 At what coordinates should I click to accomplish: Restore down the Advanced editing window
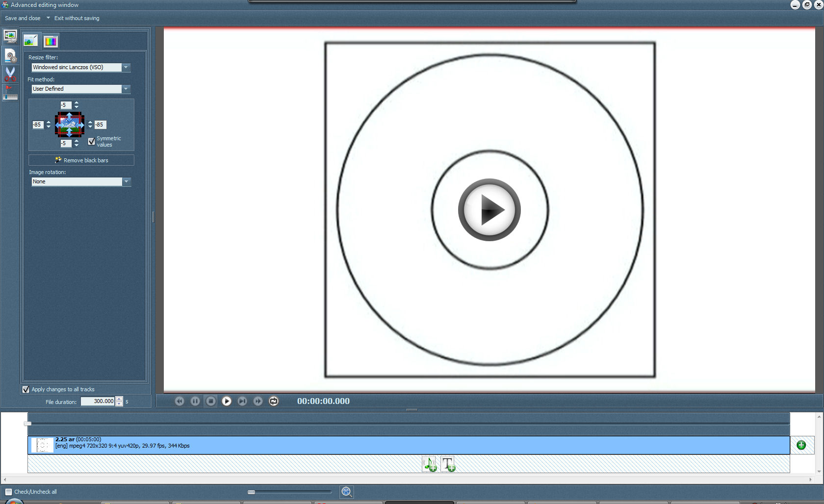pos(807,5)
